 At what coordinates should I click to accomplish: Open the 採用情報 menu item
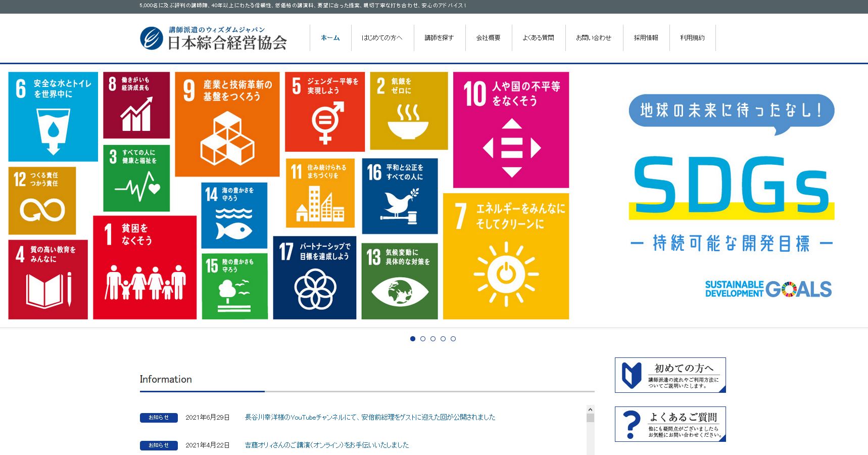[x=646, y=38]
